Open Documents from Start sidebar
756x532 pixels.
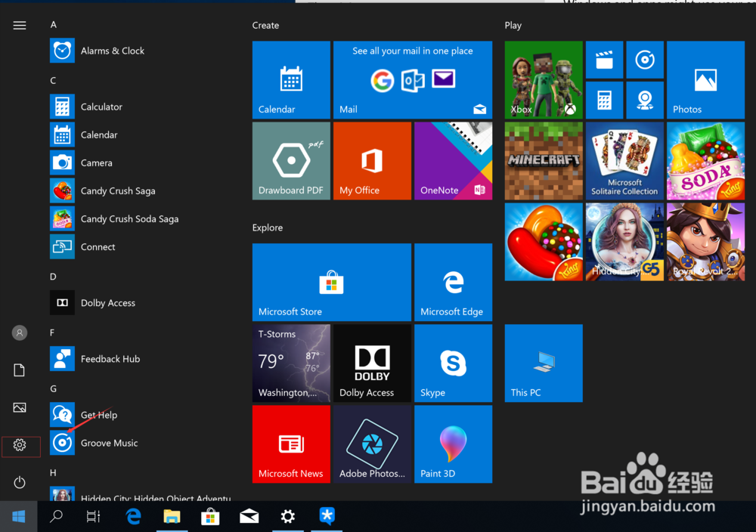20,370
